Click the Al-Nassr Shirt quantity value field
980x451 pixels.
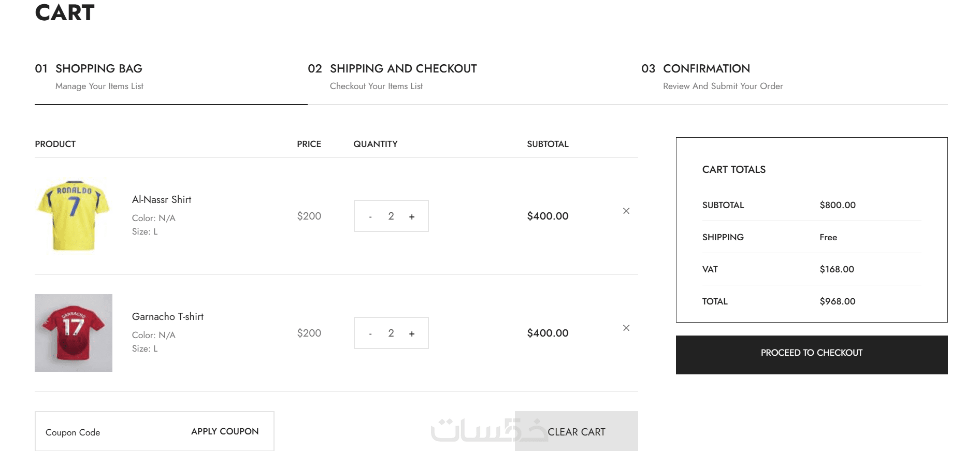[x=391, y=216]
